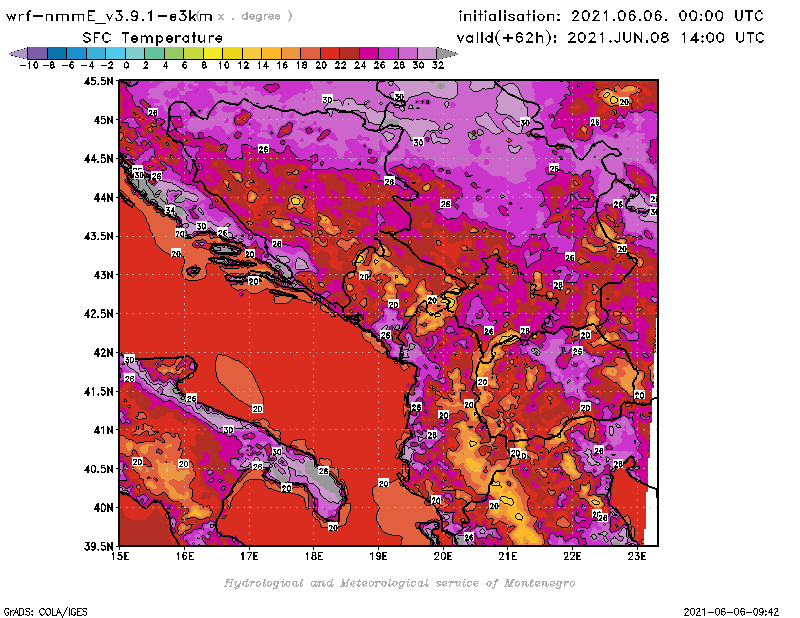This screenshot has height=618, width=800.
Task: Click the 'GrADS: COLA/IGES' credit text
Action: (x=45, y=612)
